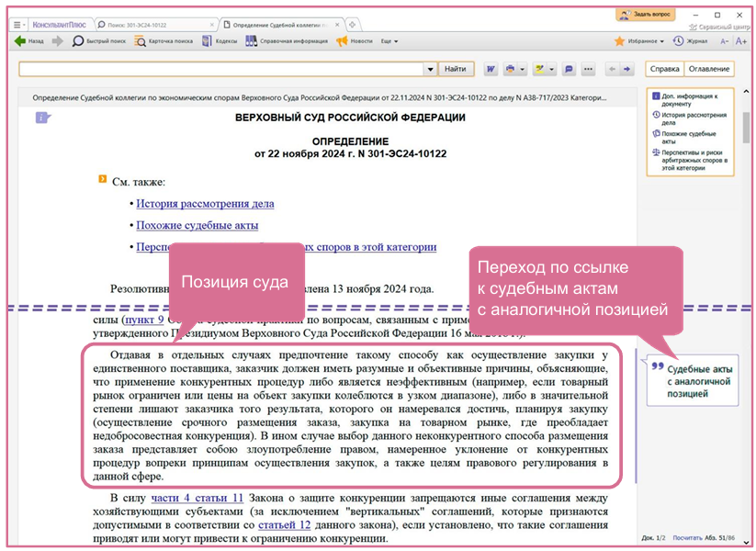Click the Задать вопрос button
Viewport: 756px width, 551px height.
pos(646,15)
